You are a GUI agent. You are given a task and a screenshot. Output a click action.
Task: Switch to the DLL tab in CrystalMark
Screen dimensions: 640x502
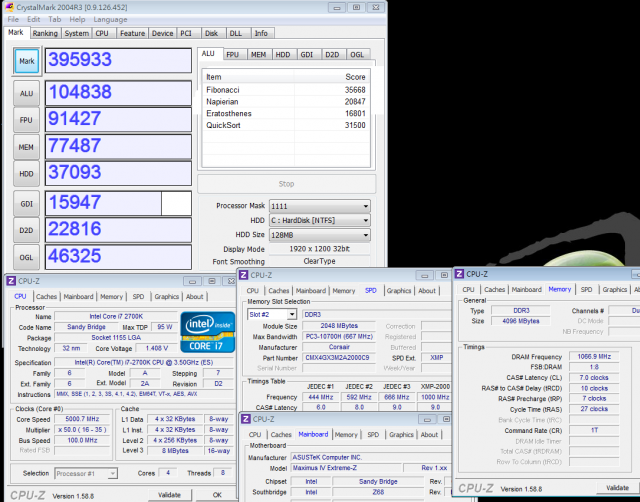point(236,33)
